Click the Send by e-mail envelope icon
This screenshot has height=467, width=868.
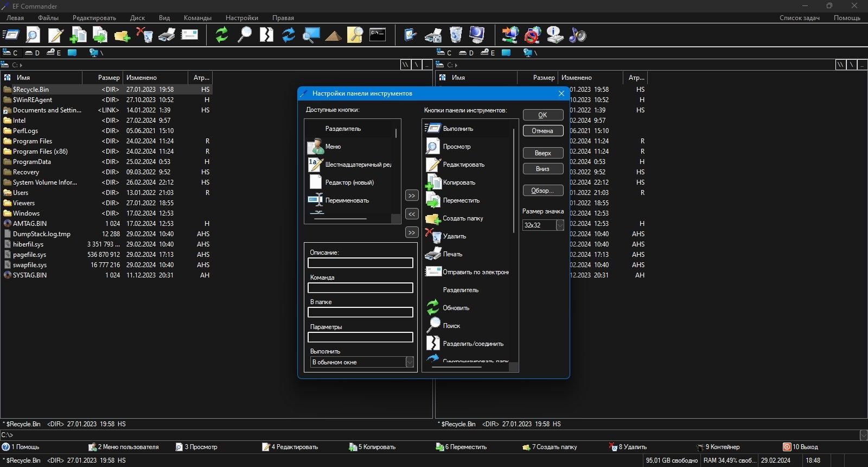pyautogui.click(x=189, y=35)
